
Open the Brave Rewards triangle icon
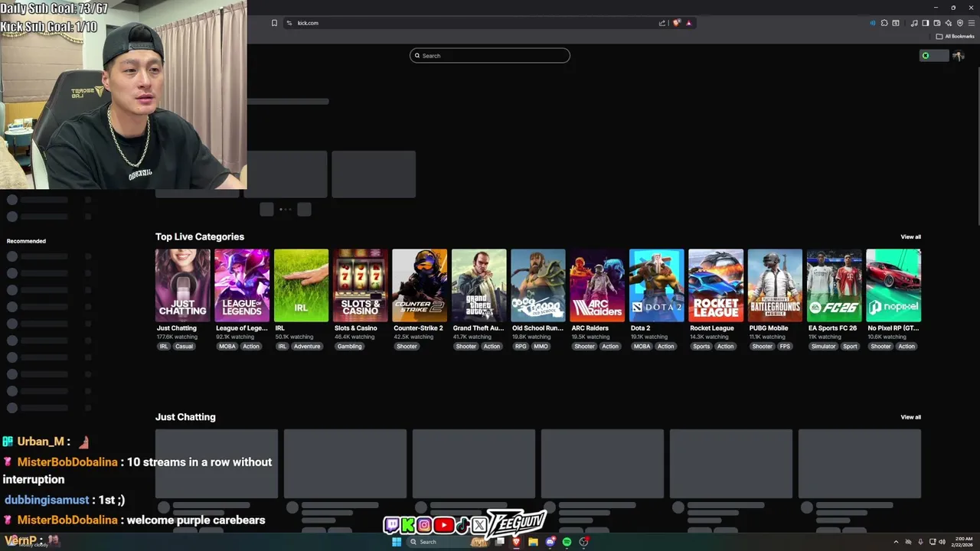[688, 23]
